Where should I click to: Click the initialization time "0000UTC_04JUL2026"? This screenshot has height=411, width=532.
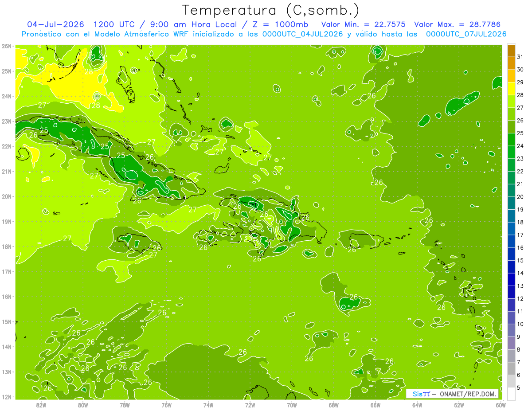304,34
